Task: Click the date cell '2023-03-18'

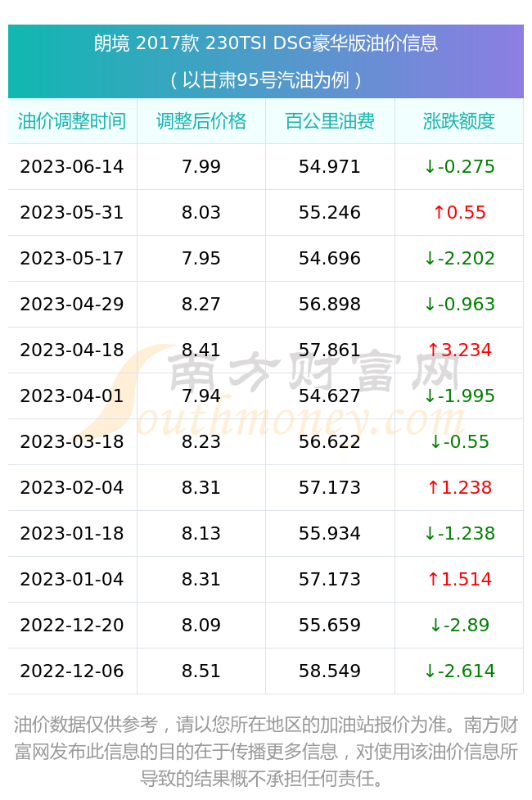Action: coord(72,442)
